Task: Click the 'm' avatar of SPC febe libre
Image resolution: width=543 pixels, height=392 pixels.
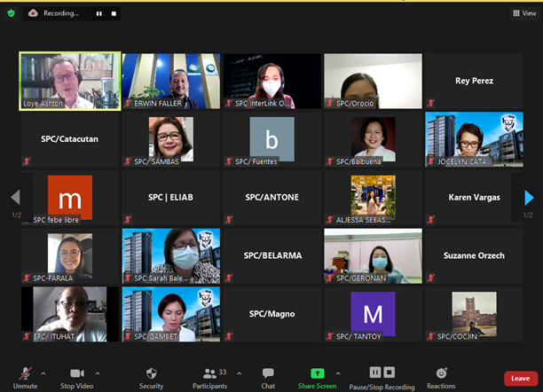Action: coord(70,198)
